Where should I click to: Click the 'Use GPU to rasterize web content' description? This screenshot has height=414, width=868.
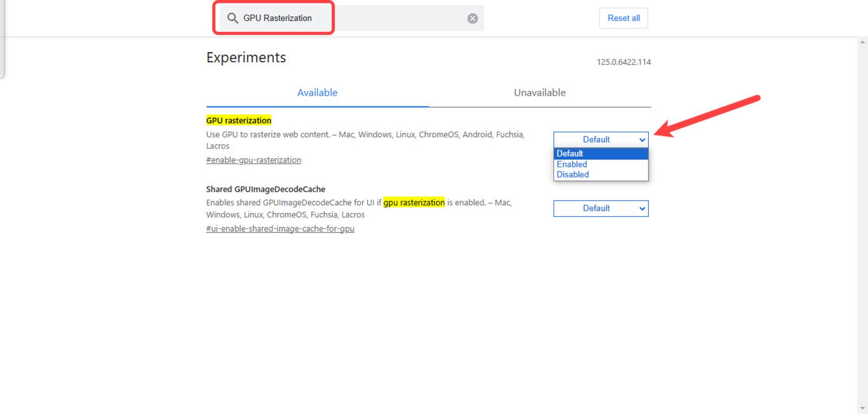coord(365,140)
